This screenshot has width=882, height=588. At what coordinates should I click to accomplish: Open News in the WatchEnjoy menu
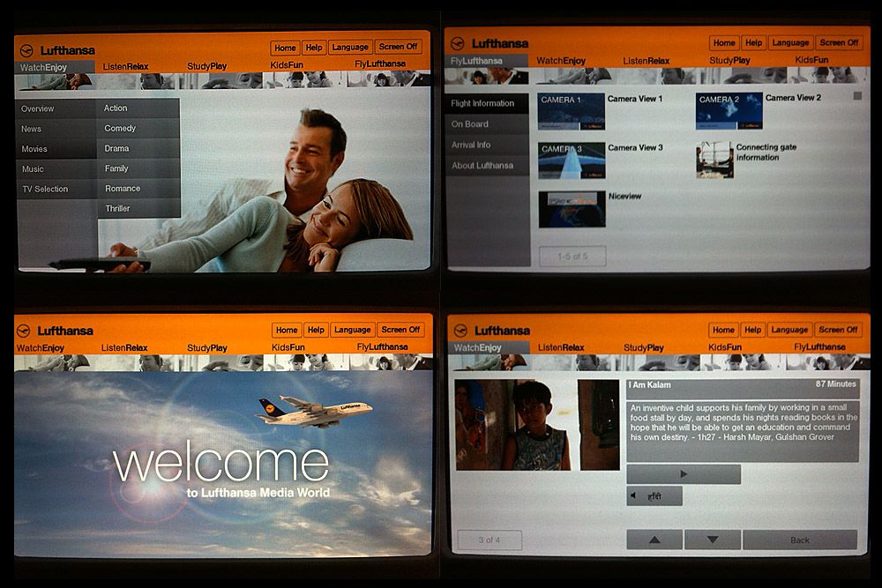56,129
